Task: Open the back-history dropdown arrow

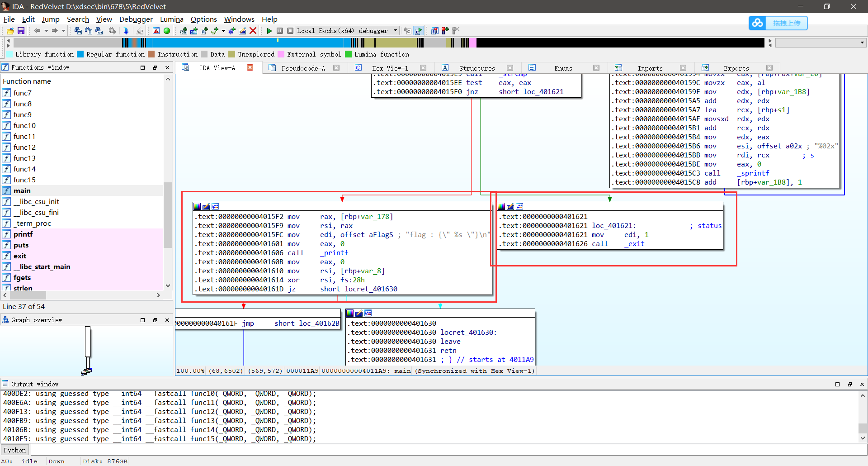Action: [x=46, y=31]
